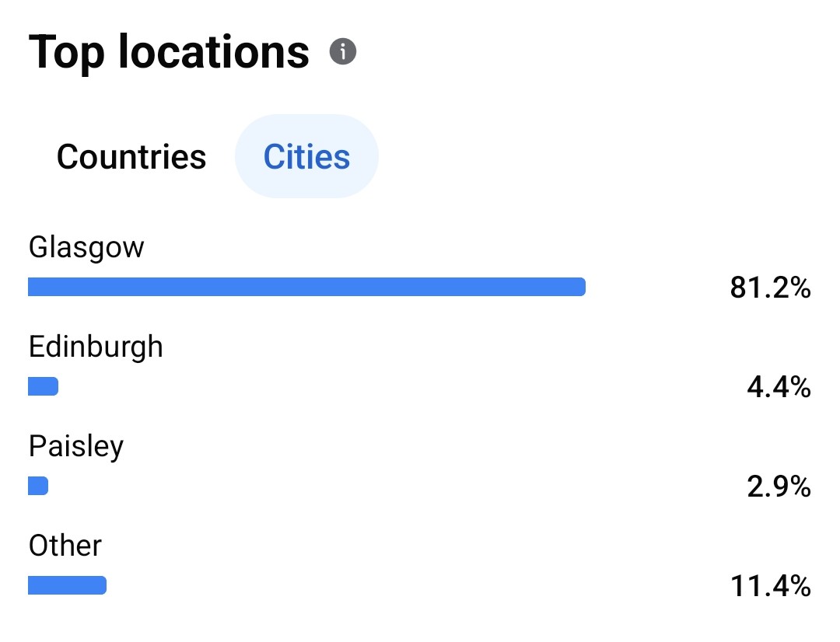
Task: Click the Paisley blue bar
Action: (38, 486)
